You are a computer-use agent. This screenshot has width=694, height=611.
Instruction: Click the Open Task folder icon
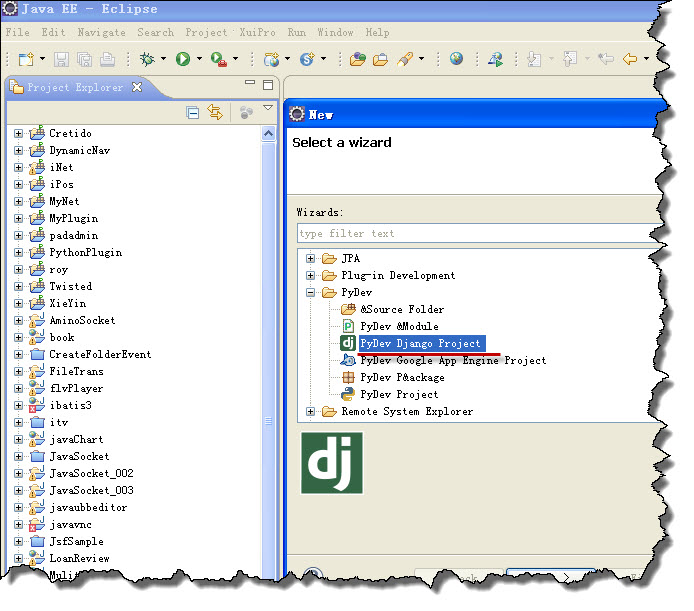pyautogui.click(x=380, y=58)
